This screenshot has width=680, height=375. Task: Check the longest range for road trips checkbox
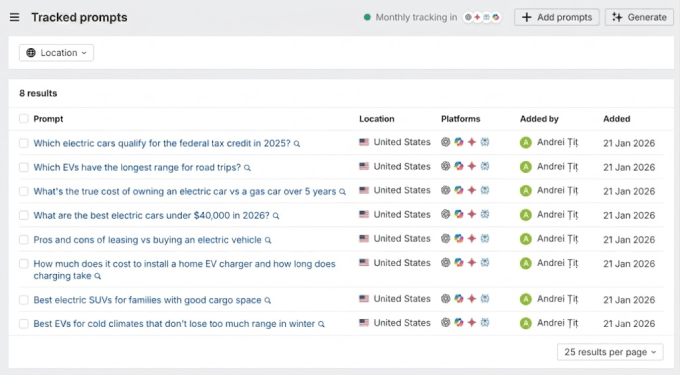(24, 167)
